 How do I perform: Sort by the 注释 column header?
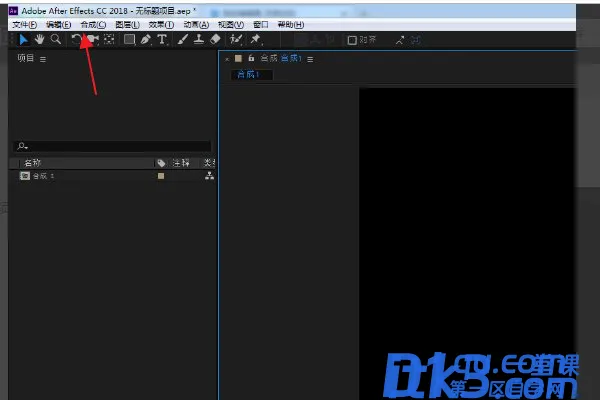[x=181, y=163]
